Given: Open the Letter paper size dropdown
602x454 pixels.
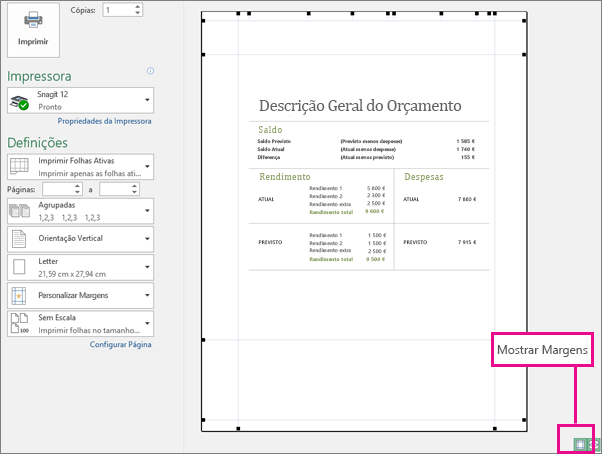Looking at the screenshot, I should pos(80,267).
